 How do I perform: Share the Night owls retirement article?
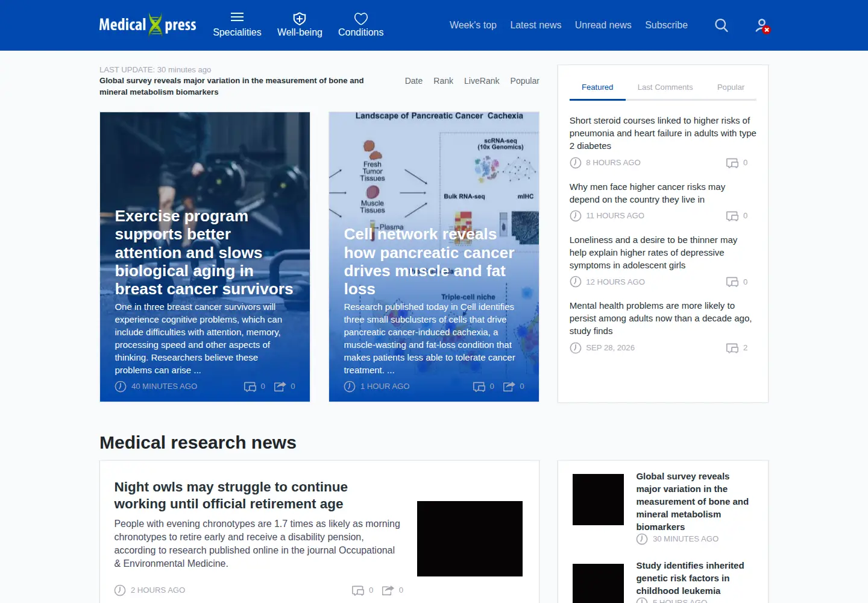tap(388, 590)
